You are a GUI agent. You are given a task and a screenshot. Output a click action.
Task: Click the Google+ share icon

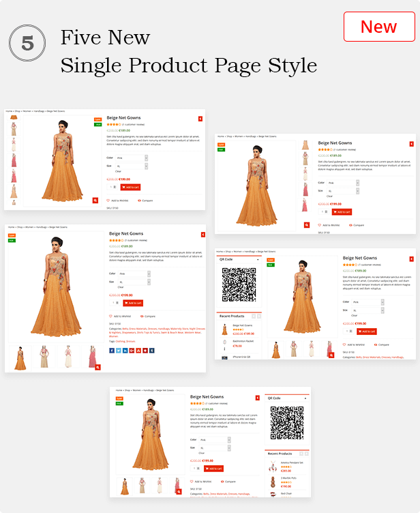pos(132,351)
